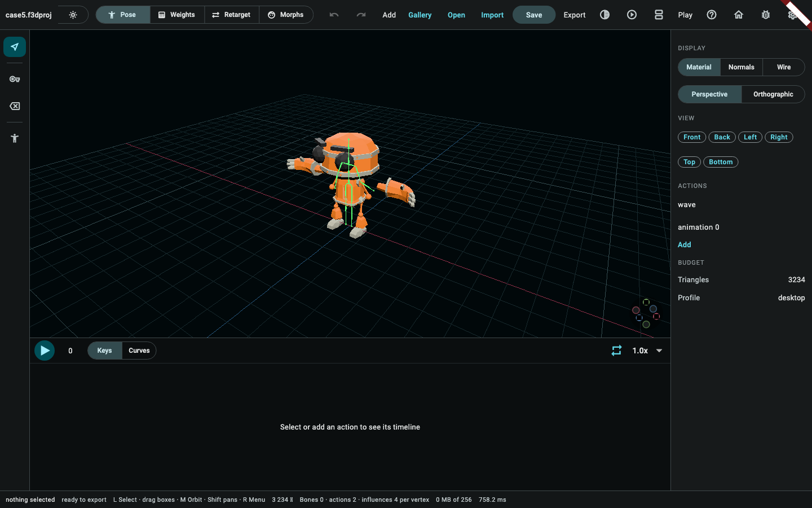The width and height of the screenshot is (812, 508).
Task: Click '0 MB of 256' status entry
Action: (x=454, y=500)
